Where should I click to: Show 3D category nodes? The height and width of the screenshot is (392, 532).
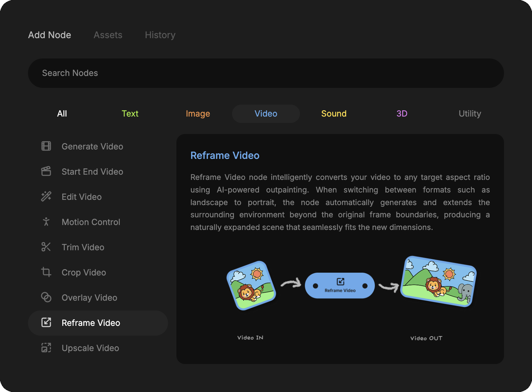402,114
